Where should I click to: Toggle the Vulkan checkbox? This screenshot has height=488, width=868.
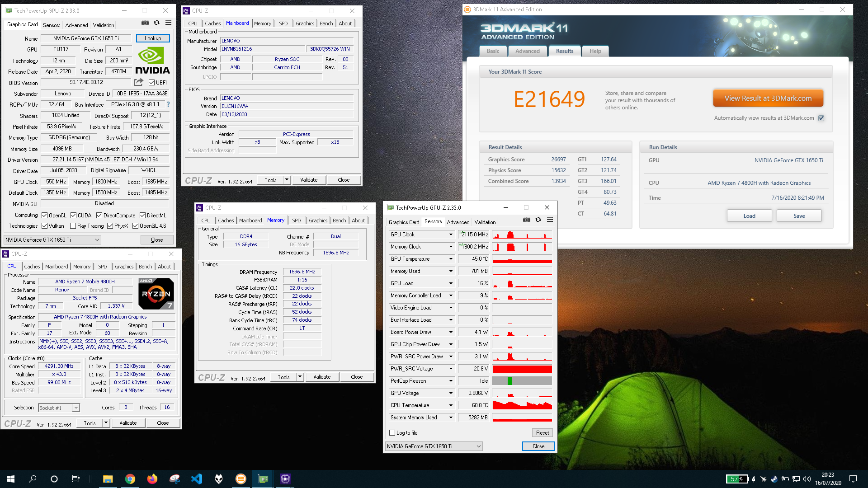pyautogui.click(x=45, y=226)
